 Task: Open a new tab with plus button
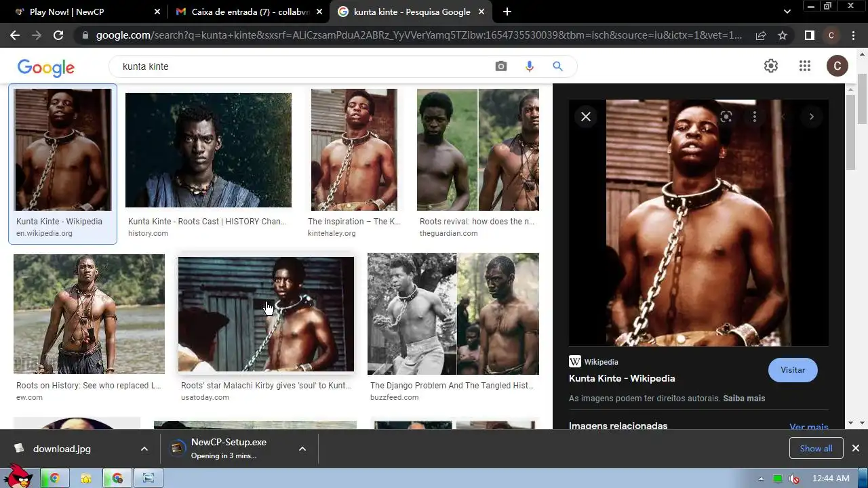coord(507,12)
